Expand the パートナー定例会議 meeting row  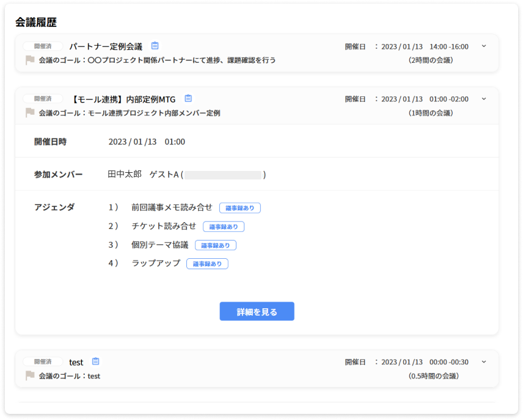coord(483,46)
